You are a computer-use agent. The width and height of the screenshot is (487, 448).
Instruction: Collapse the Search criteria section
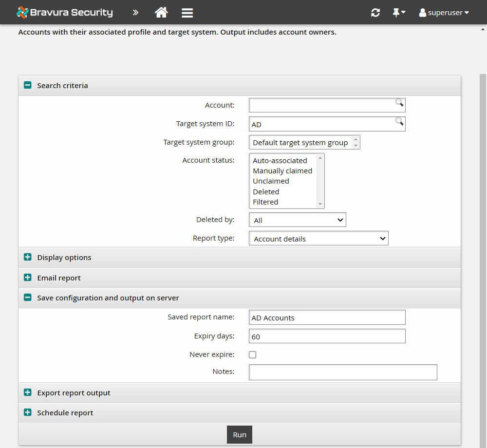click(x=27, y=84)
